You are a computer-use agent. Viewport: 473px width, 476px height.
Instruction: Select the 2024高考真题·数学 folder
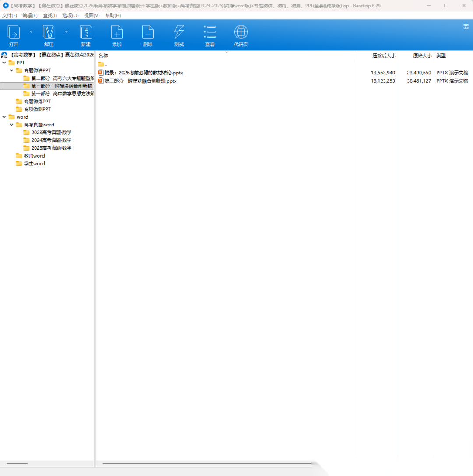(51, 140)
